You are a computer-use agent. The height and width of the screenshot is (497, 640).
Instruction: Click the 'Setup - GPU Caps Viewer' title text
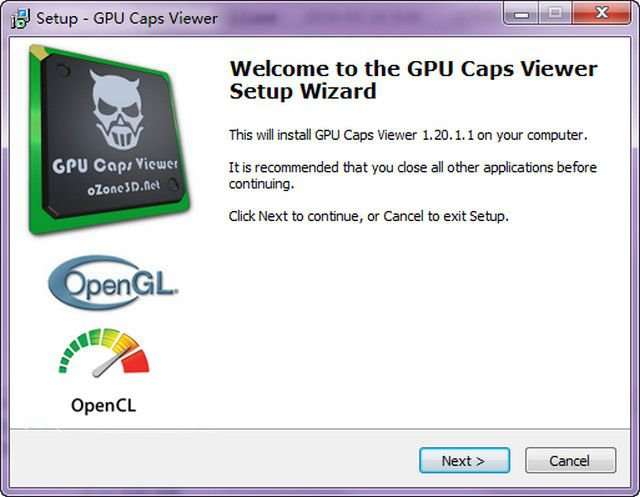coord(127,18)
